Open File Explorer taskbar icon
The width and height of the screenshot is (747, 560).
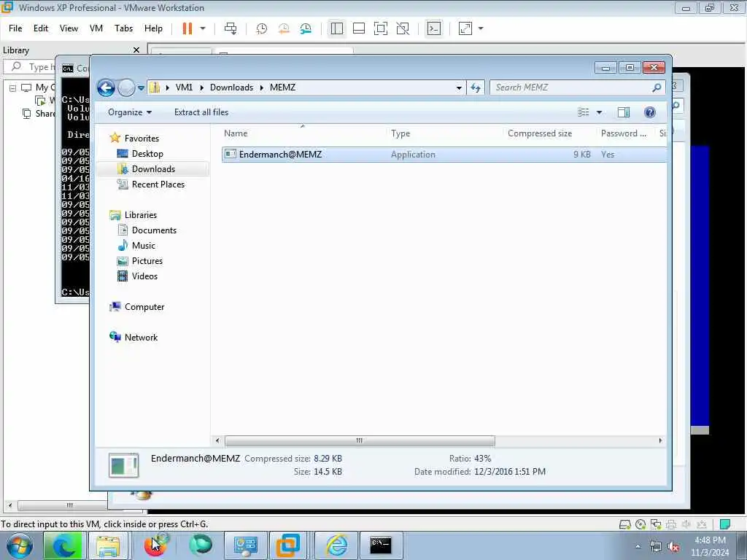point(108,545)
